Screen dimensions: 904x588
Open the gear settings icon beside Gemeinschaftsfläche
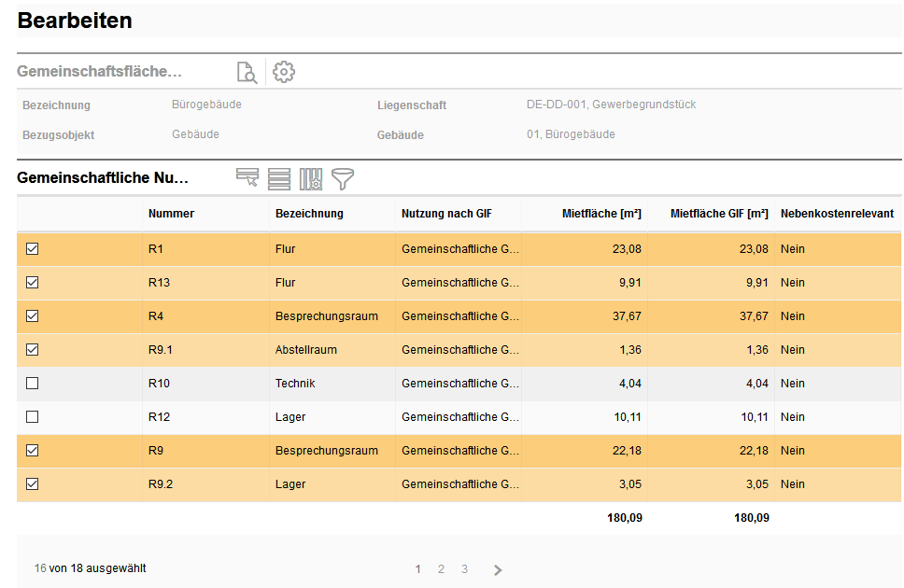tap(284, 72)
